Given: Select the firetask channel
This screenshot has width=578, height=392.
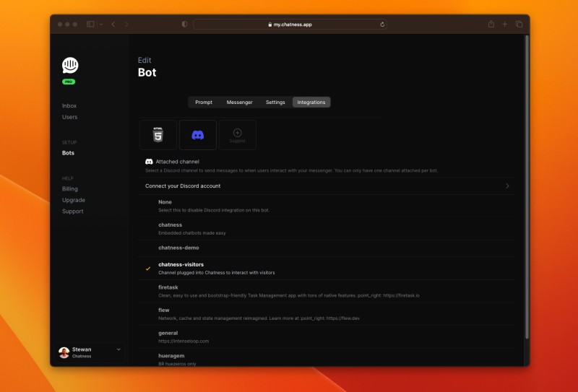Looking at the screenshot, I should pyautogui.click(x=327, y=292).
